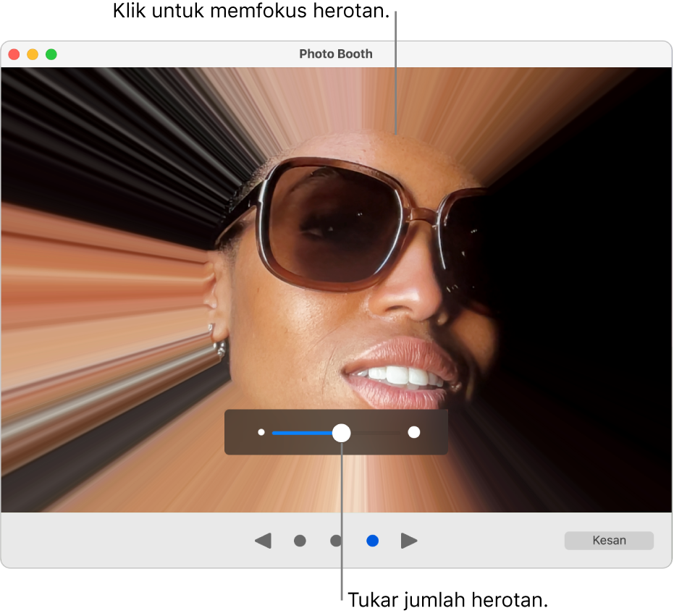This screenshot has height=616, width=674.
Task: Click the small minimum-stretch dot on slider
Action: (261, 432)
